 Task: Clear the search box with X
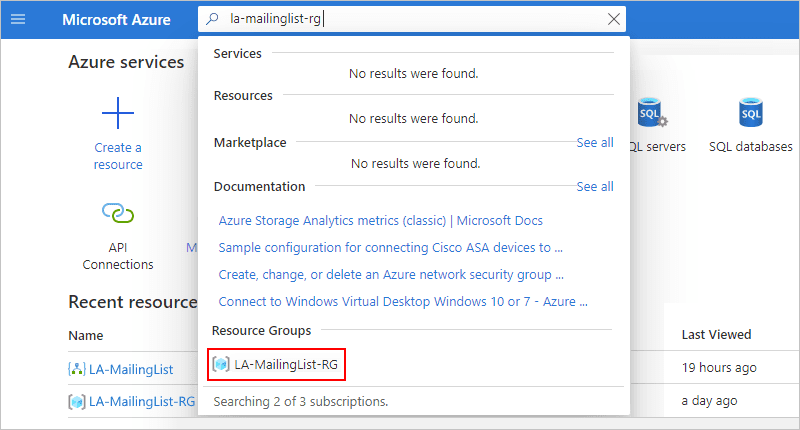click(614, 19)
